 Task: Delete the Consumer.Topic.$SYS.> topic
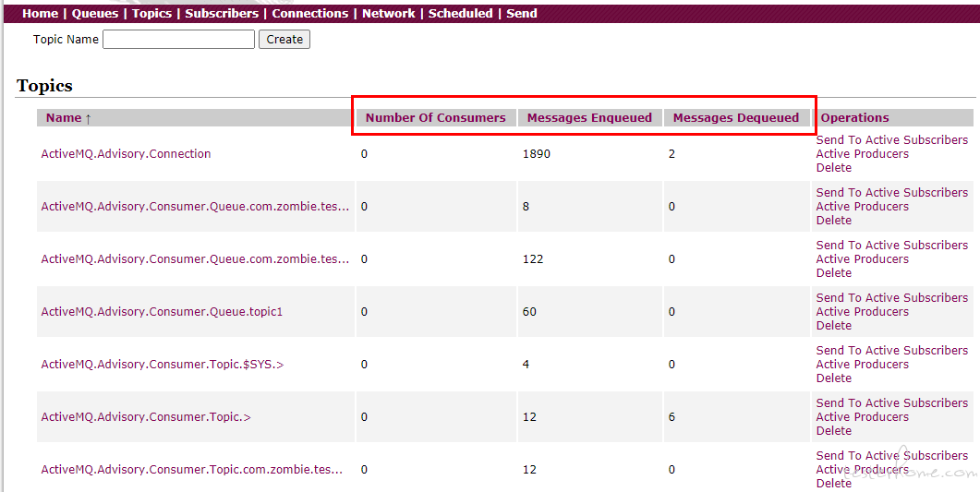point(834,378)
